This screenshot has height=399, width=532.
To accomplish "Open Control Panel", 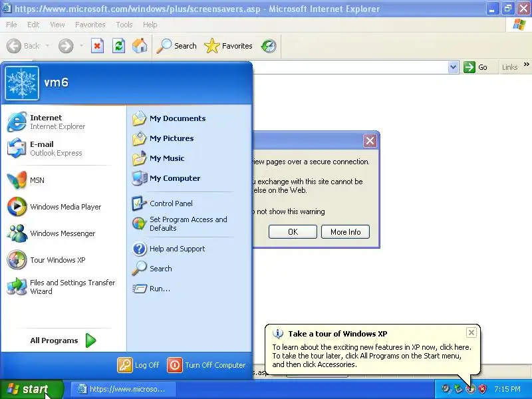I will pyautogui.click(x=190, y=203).
